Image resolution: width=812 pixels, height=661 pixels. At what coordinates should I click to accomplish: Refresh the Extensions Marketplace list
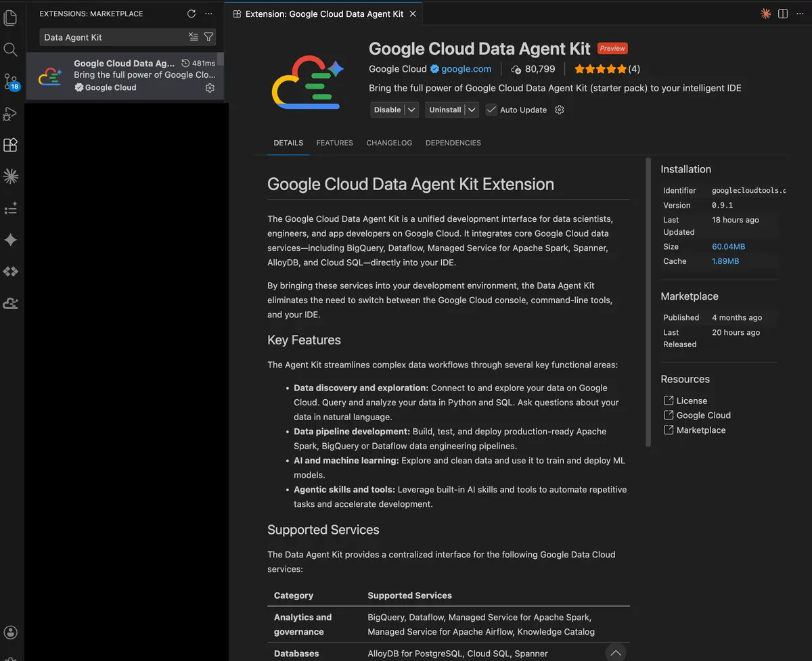pyautogui.click(x=191, y=14)
